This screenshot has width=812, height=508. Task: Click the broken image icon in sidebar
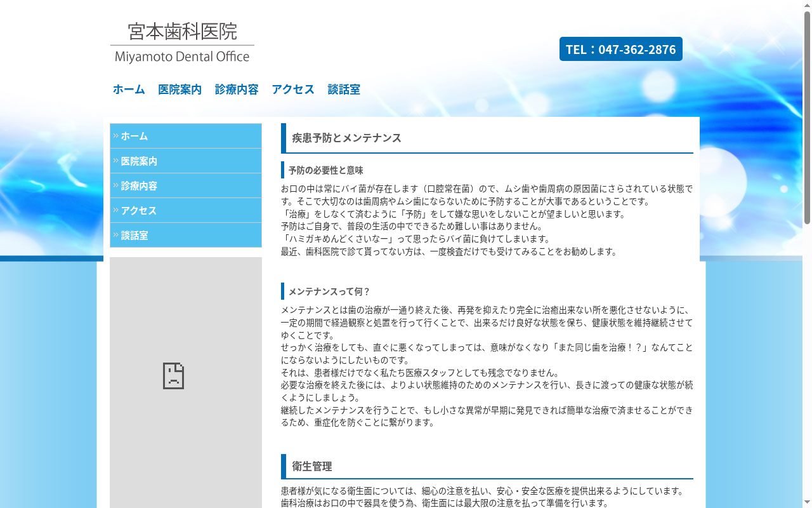point(173,376)
